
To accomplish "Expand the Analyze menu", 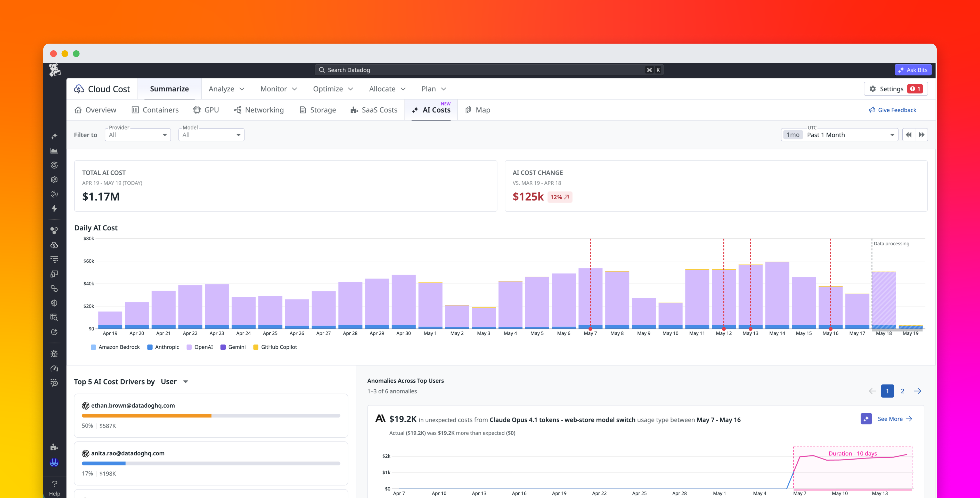I will click(x=227, y=89).
